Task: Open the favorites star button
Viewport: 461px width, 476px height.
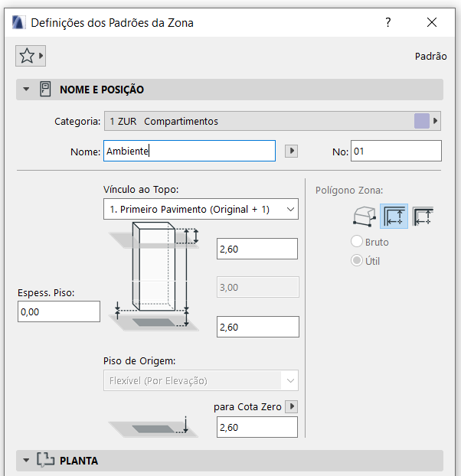Action: [30, 56]
